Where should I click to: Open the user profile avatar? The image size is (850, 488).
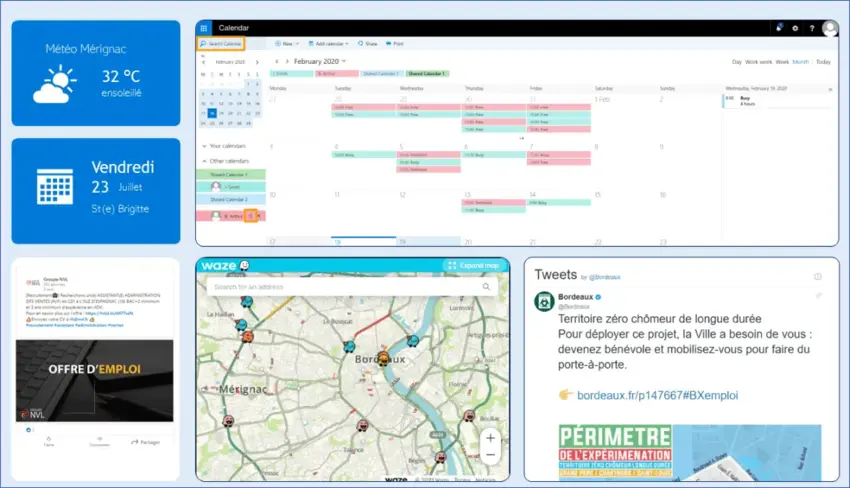point(829,29)
